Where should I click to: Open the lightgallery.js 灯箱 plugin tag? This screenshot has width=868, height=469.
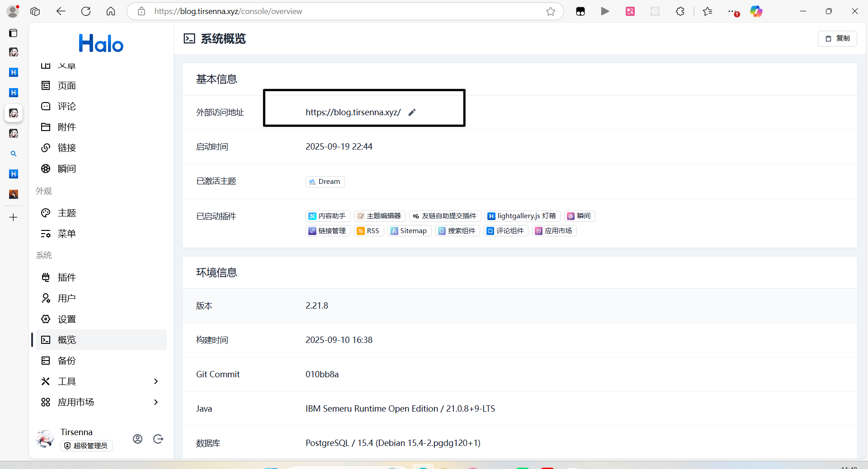(x=522, y=216)
